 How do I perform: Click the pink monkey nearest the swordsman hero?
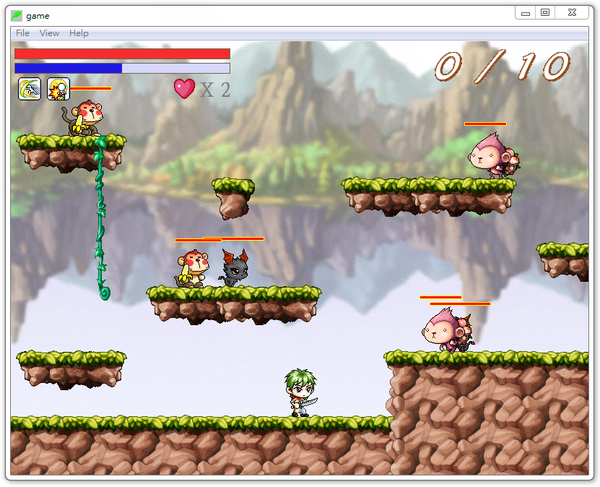tap(448, 330)
